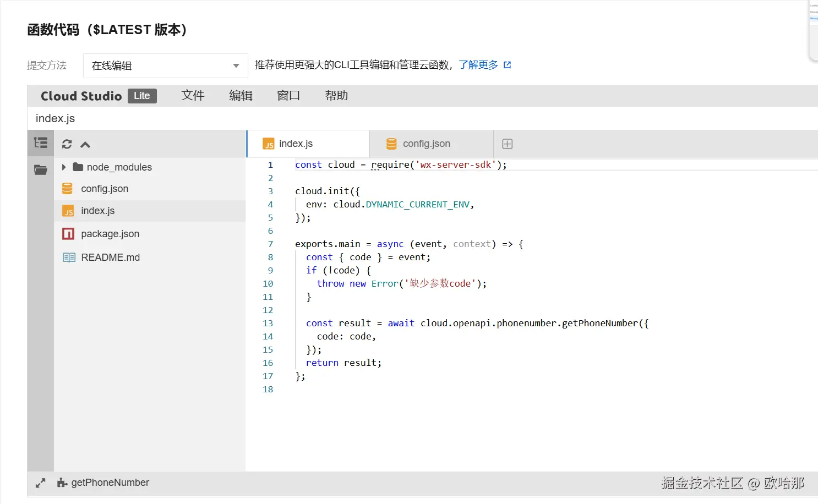
Task: Open README.md in the file tree
Action: (x=110, y=258)
